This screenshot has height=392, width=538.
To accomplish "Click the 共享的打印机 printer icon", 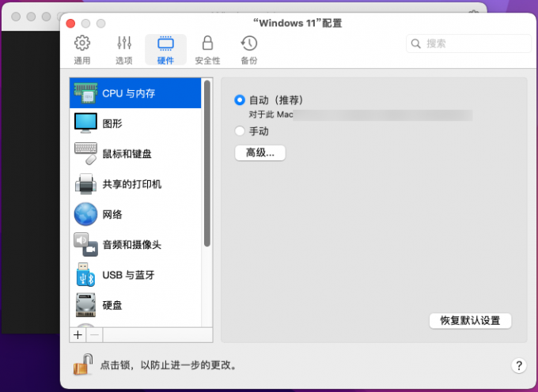I will pyautogui.click(x=85, y=184).
